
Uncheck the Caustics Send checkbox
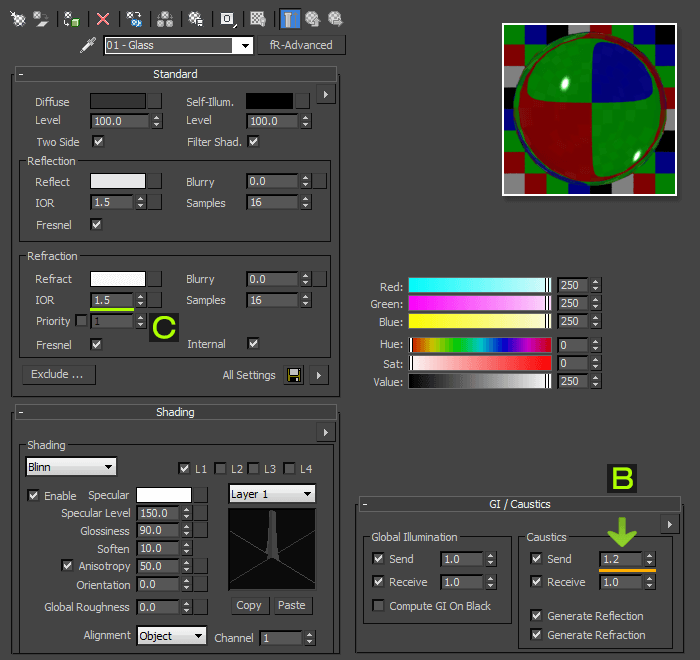coord(536,558)
